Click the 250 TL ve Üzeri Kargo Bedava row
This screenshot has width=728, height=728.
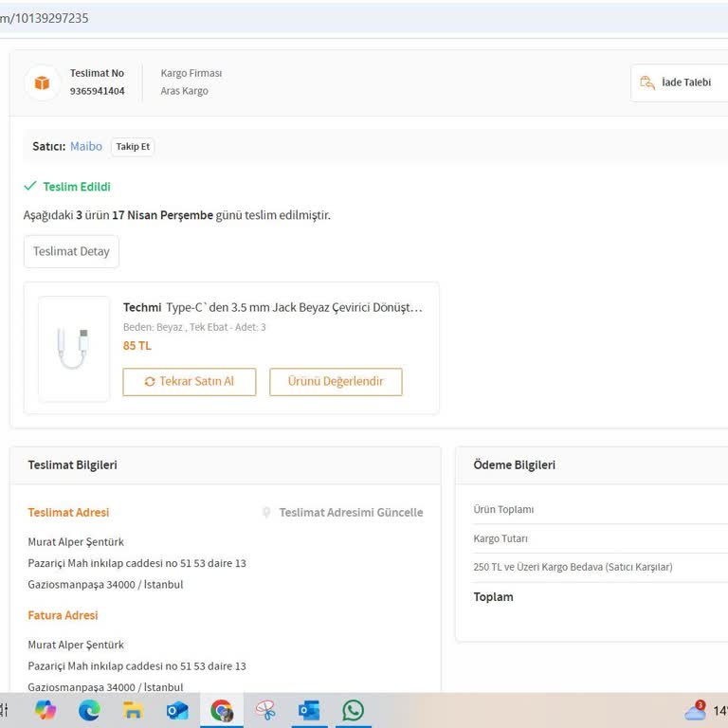coord(573,567)
